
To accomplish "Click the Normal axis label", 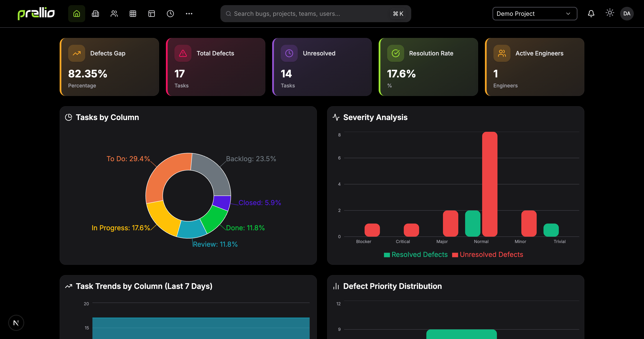I will (481, 241).
